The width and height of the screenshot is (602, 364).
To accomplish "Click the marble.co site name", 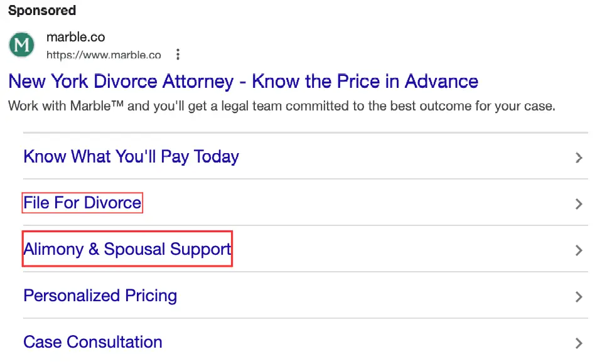I will [75, 37].
